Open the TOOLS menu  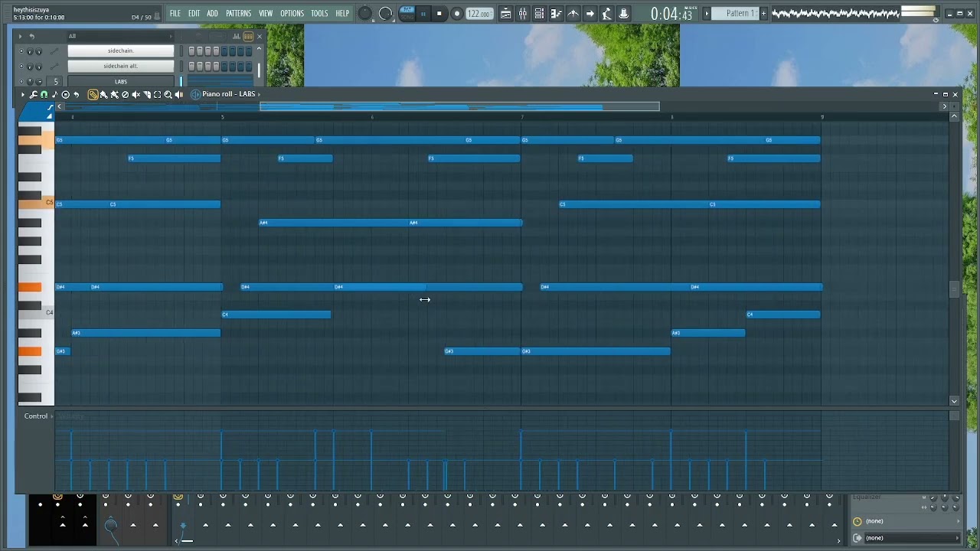pyautogui.click(x=319, y=13)
